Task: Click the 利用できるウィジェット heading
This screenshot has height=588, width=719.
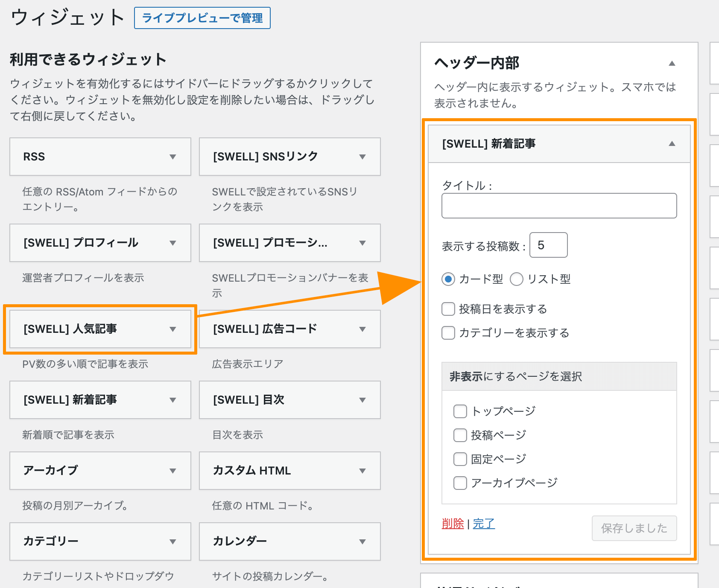Action: [x=88, y=59]
